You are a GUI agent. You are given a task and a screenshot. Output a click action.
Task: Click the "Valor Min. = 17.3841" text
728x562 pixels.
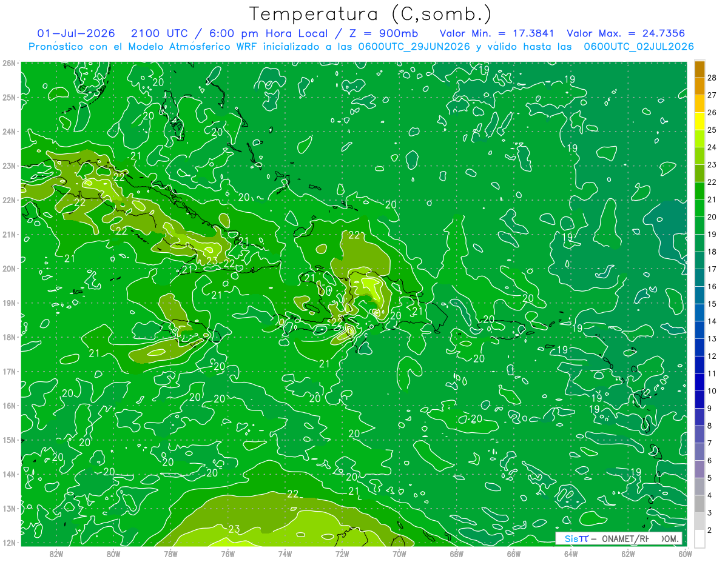497,33
